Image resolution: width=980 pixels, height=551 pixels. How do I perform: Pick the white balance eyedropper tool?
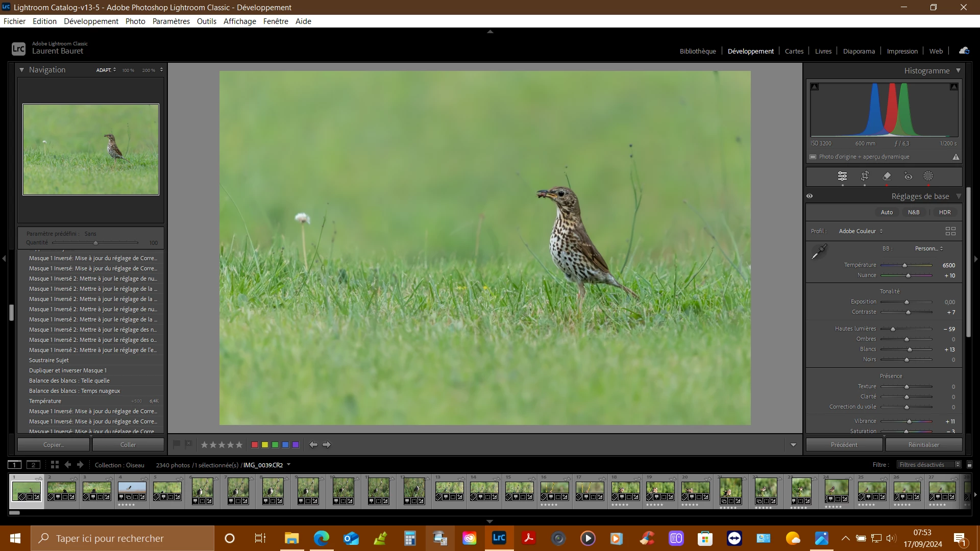point(819,252)
